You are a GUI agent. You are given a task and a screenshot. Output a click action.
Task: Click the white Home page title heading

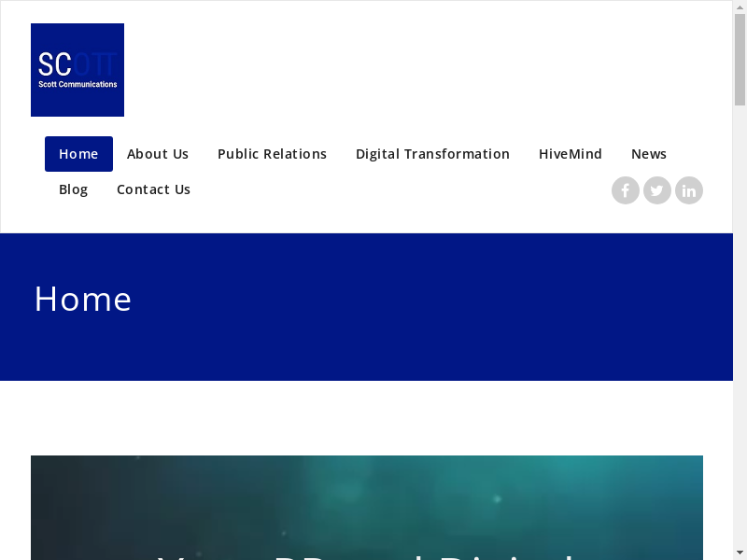(83, 300)
